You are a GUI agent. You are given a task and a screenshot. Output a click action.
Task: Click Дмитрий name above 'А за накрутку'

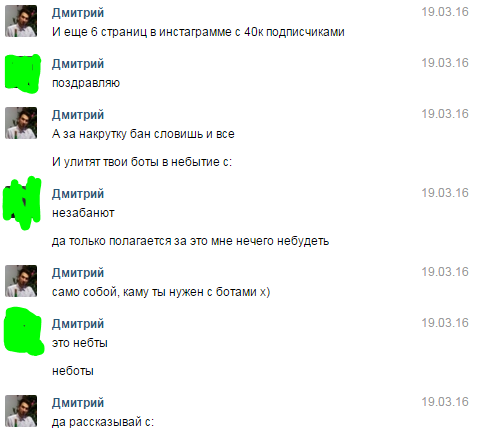coord(78,115)
